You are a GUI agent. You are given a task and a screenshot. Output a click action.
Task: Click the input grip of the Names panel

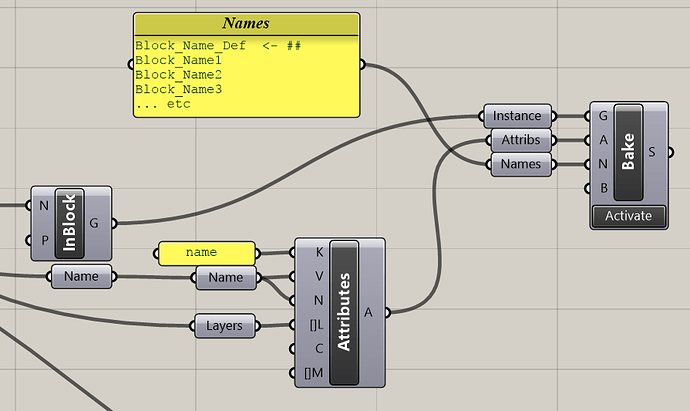(x=131, y=65)
